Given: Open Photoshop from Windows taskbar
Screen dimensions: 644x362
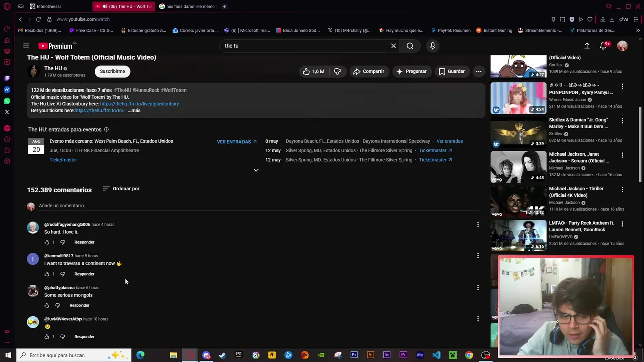Looking at the screenshot, I should click(354, 355).
